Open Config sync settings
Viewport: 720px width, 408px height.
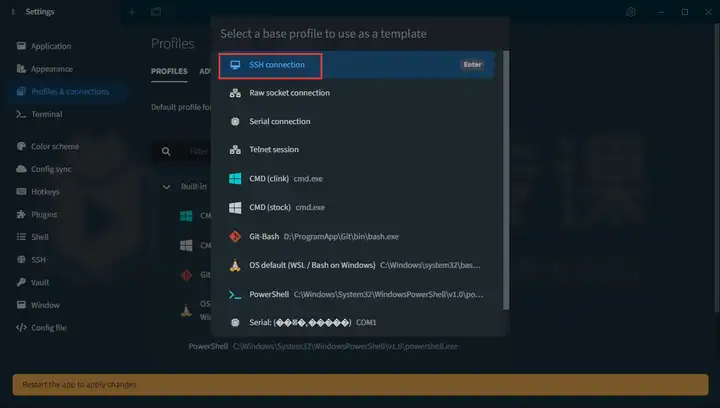[x=68, y=169]
